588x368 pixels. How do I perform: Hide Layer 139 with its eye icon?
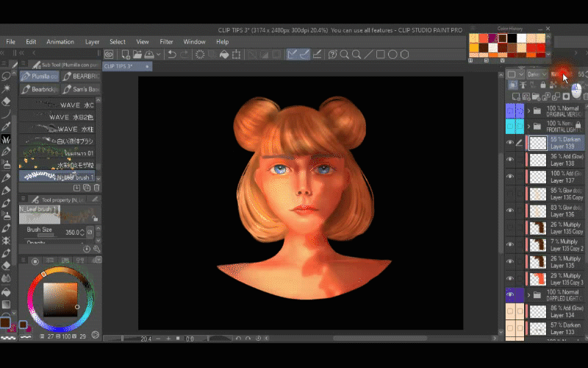point(509,143)
